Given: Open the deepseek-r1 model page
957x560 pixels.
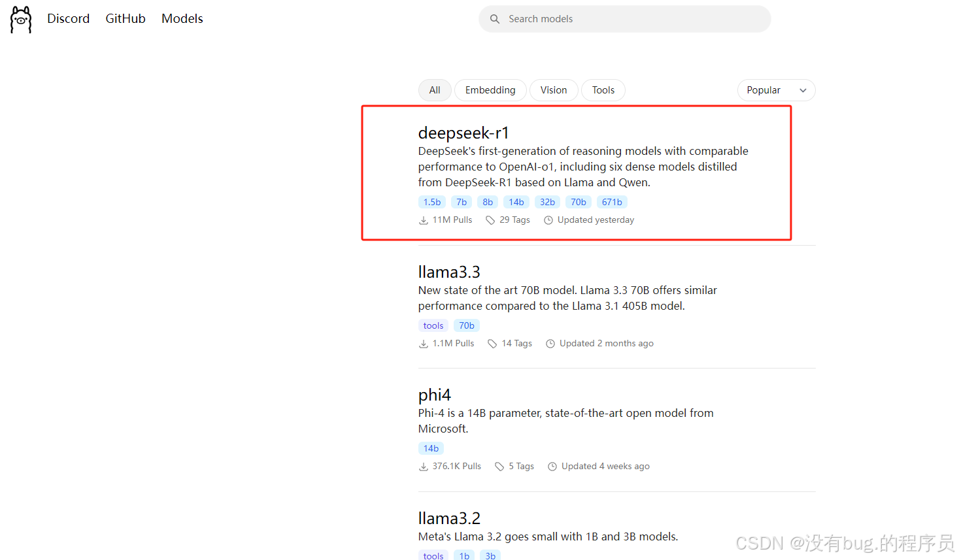Looking at the screenshot, I should [x=463, y=133].
